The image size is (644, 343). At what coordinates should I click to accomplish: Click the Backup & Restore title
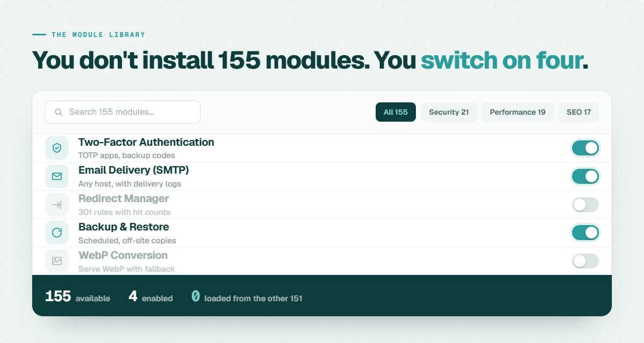123,227
